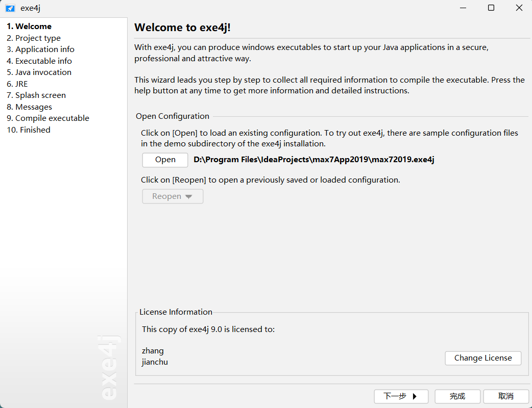The width and height of the screenshot is (532, 408).
Task: Jump to '4. Executable info' step
Action: pos(39,61)
